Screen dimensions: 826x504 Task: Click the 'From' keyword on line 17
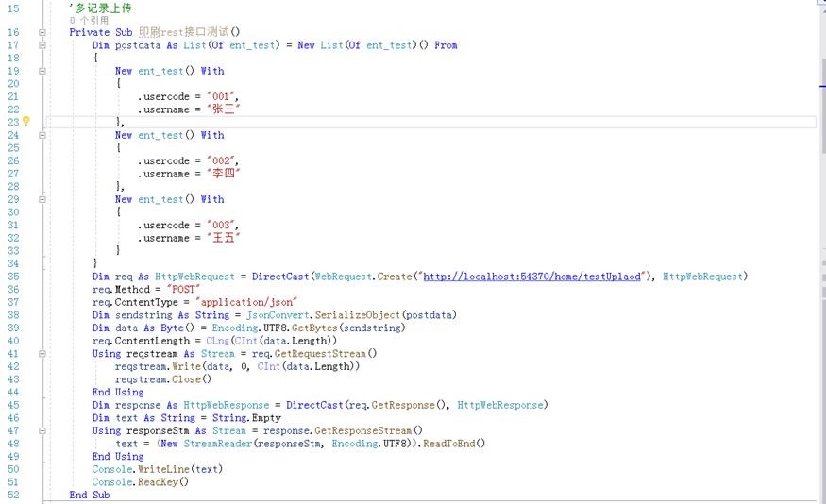(x=446, y=45)
